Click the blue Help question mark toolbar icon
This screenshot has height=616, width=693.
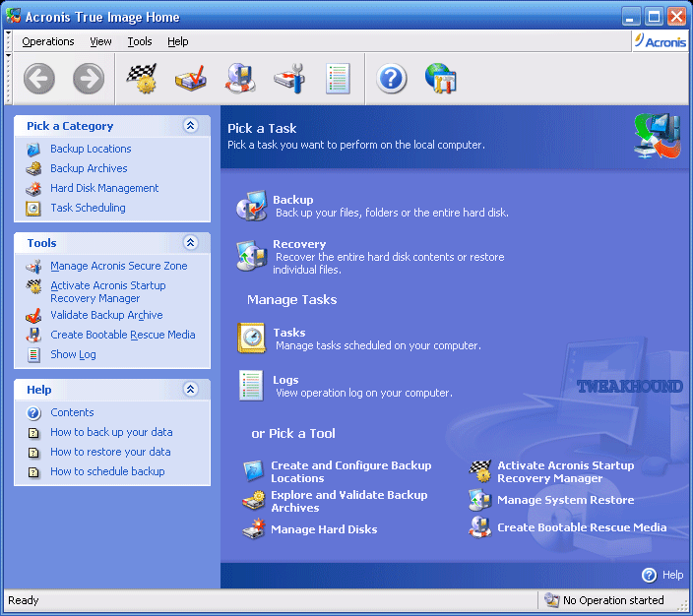point(392,79)
